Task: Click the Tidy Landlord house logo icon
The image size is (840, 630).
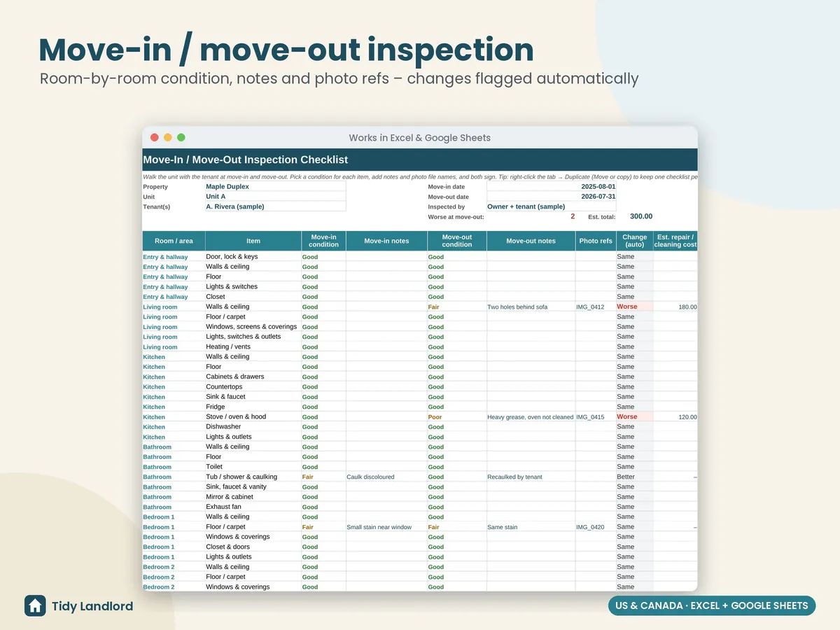Action: tap(35, 605)
